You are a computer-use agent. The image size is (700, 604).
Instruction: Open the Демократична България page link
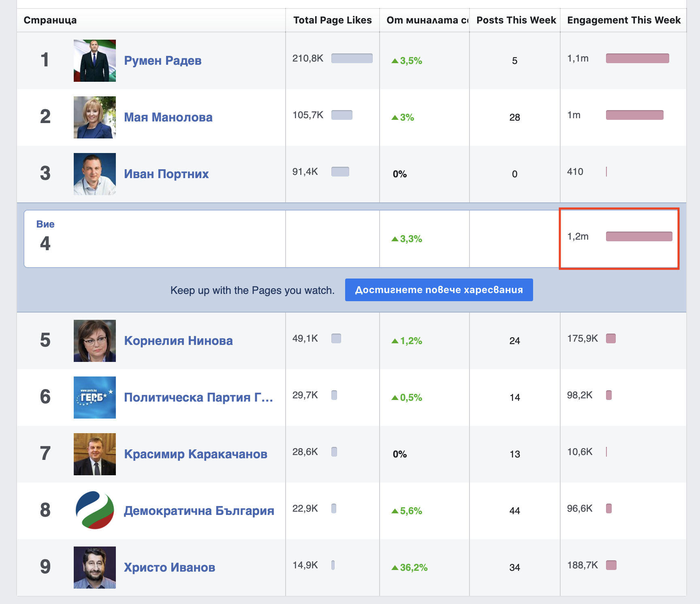pos(199,511)
